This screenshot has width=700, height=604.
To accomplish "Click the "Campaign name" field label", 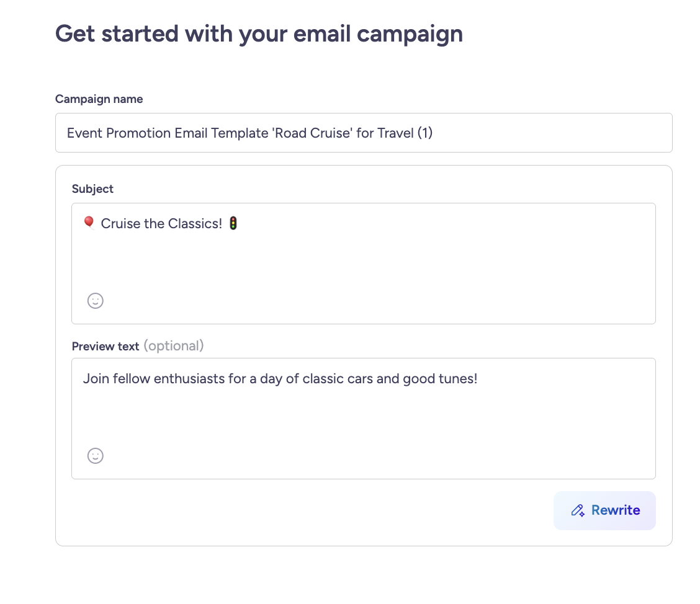I will 99,99.
